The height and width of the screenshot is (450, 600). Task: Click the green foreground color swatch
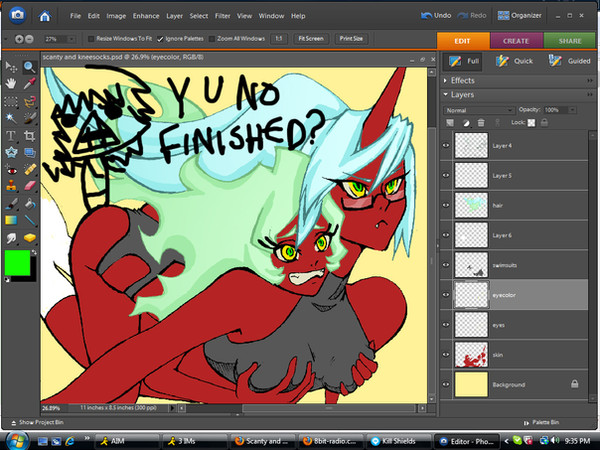click(15, 263)
